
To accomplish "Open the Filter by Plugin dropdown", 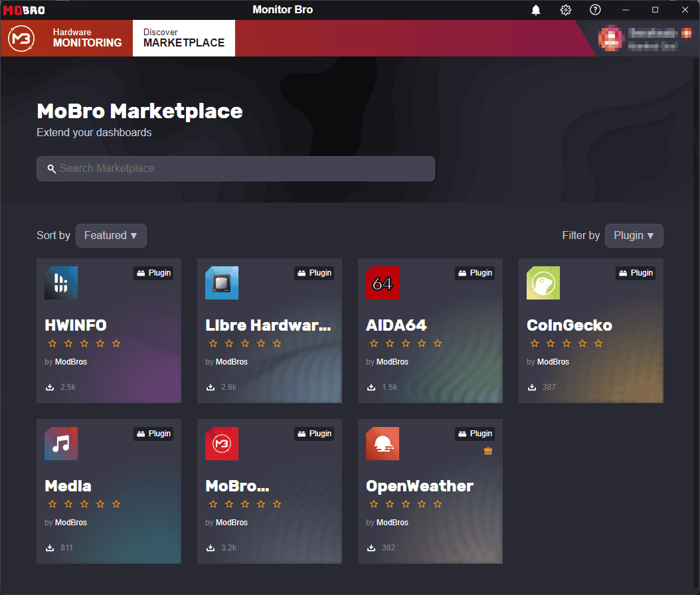I will [x=634, y=236].
